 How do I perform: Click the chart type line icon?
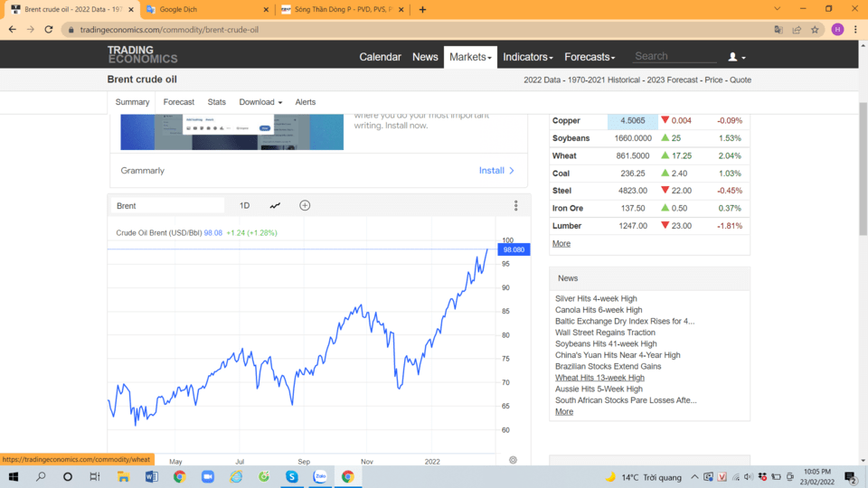(275, 206)
